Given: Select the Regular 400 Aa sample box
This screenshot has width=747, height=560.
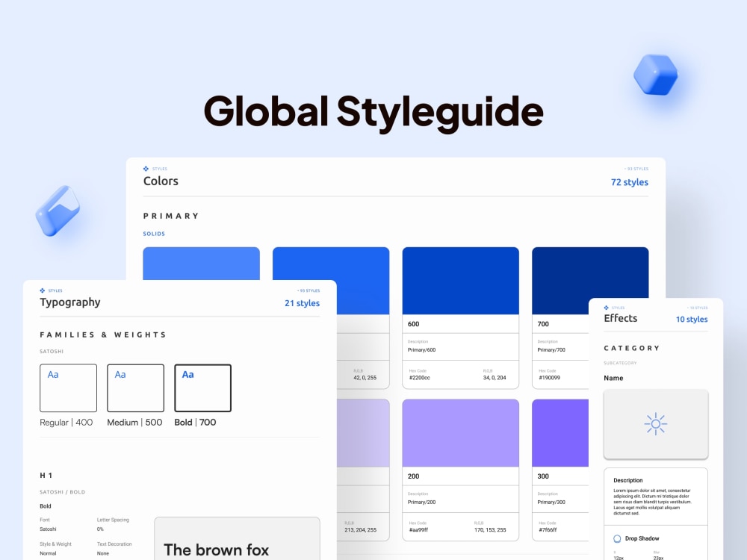Looking at the screenshot, I should [68, 388].
